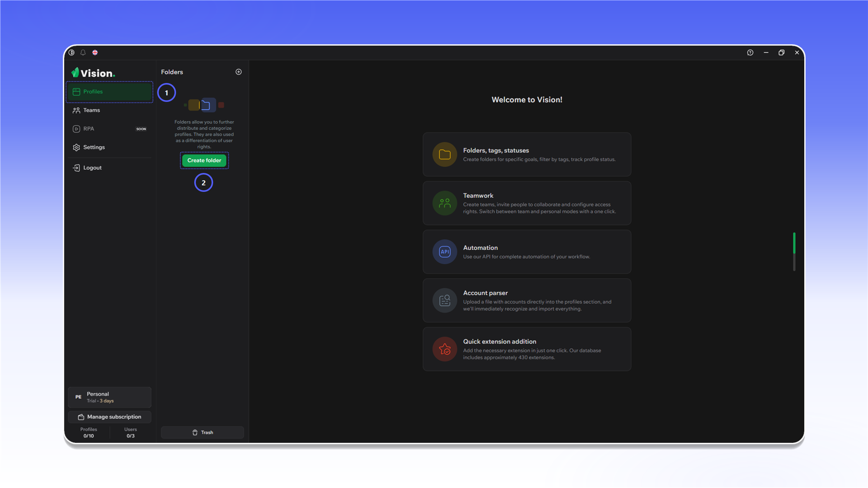
Task: Click the API icon in Automation card
Action: pos(445,252)
